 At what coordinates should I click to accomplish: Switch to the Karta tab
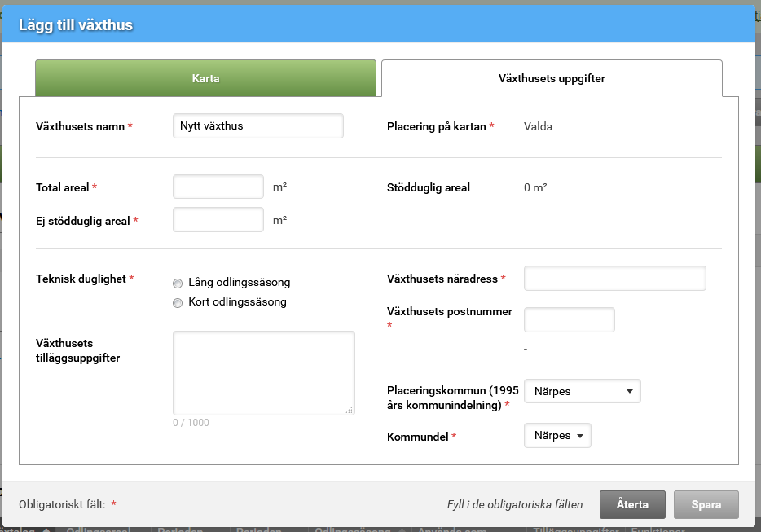205,79
